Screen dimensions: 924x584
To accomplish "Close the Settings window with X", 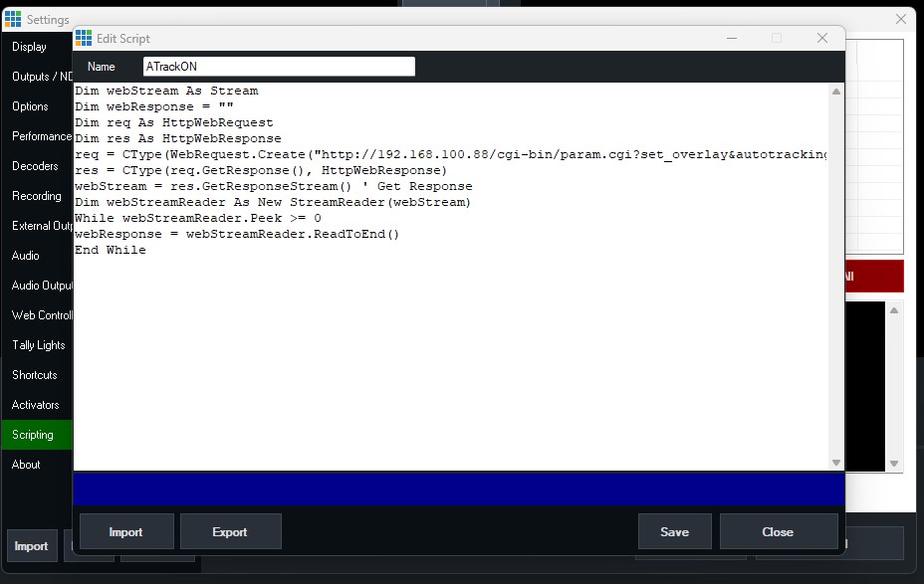I will point(901,19).
